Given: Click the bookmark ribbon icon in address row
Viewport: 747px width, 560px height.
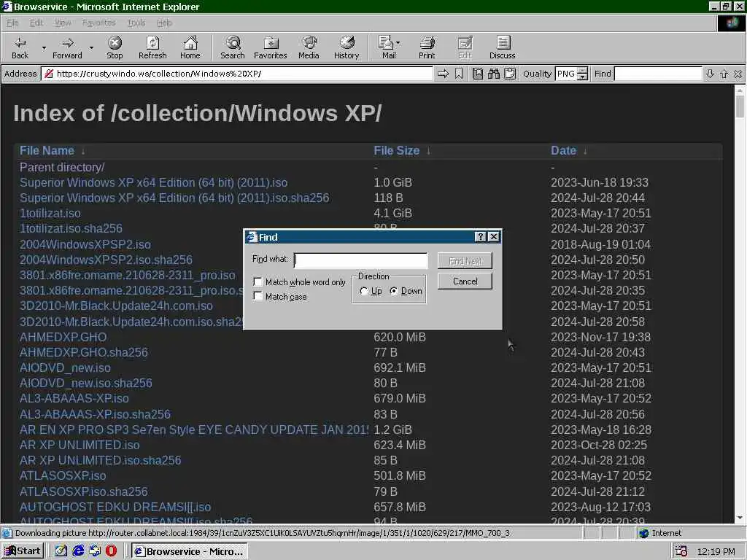Looking at the screenshot, I should 459,74.
